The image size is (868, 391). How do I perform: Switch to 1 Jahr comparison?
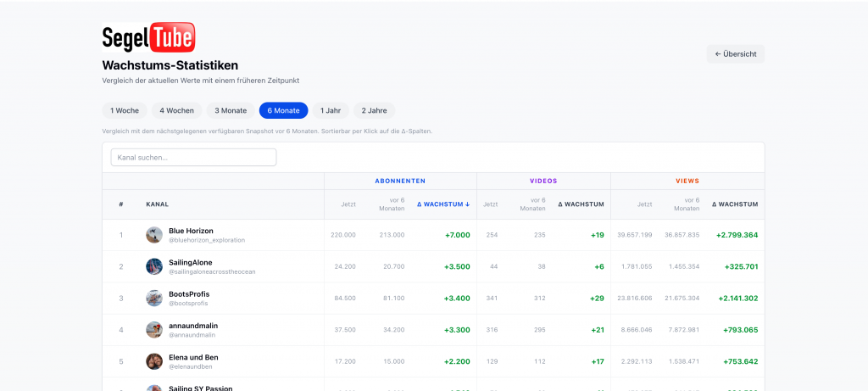tap(331, 110)
